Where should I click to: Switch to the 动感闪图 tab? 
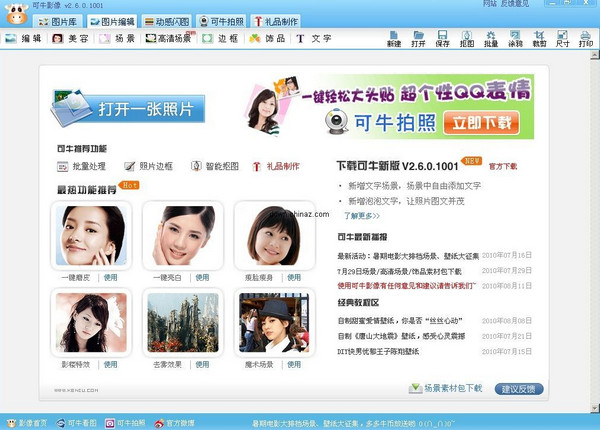pos(167,21)
